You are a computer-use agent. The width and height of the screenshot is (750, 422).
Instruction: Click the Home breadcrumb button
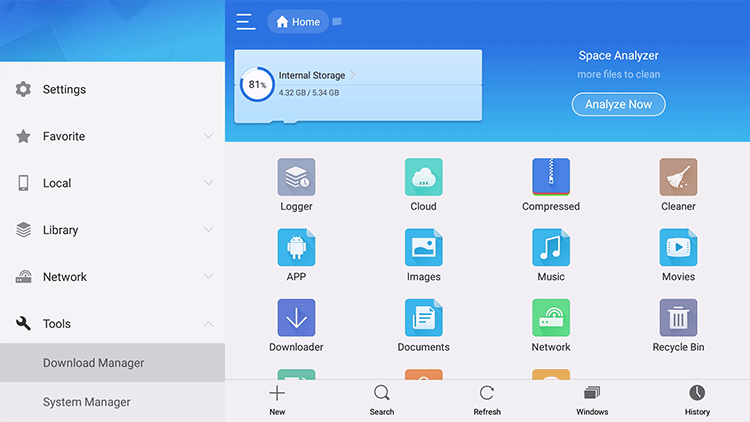pos(298,22)
